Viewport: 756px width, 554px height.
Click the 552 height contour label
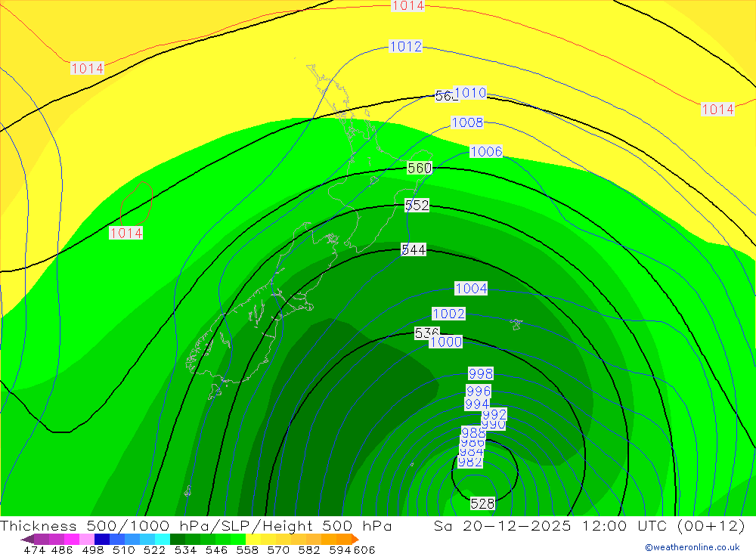pyautogui.click(x=417, y=206)
